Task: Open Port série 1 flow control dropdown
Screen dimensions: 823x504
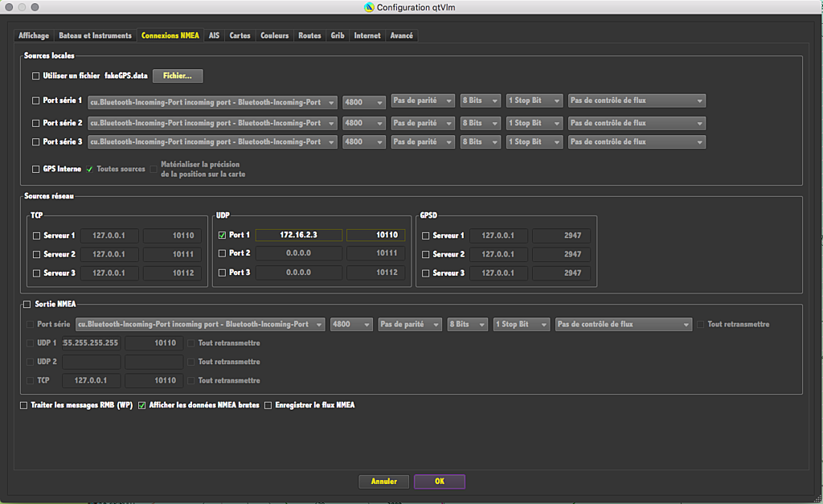Action: click(x=637, y=100)
